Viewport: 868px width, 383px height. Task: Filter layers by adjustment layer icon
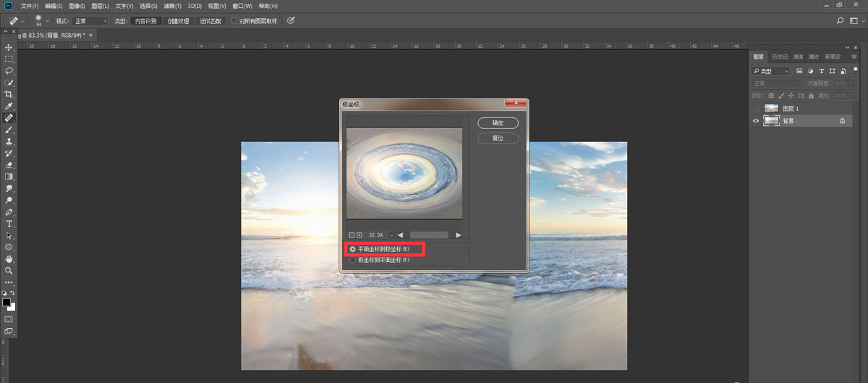[x=811, y=71]
